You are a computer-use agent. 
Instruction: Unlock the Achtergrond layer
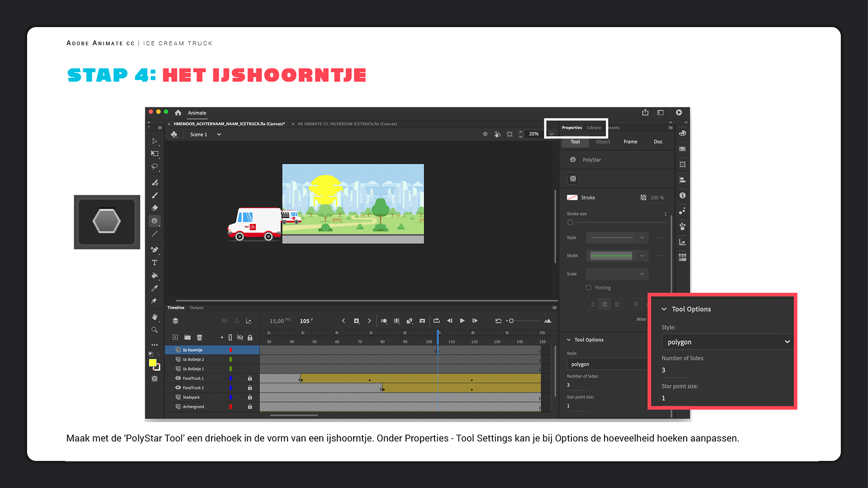tap(250, 407)
